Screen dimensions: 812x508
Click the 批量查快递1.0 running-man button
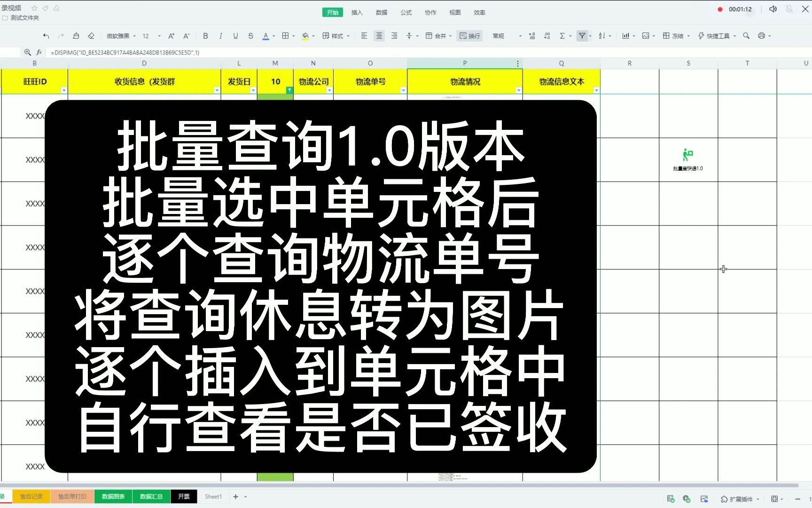point(688,159)
